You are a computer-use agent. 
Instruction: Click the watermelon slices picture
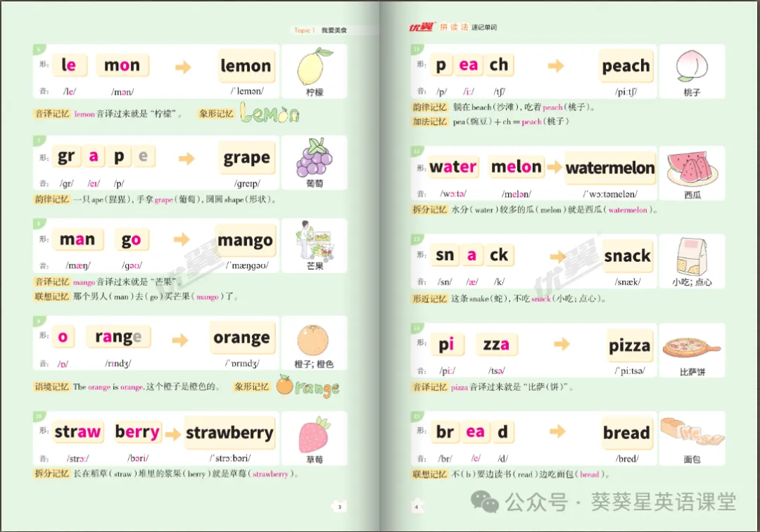pyautogui.click(x=692, y=169)
